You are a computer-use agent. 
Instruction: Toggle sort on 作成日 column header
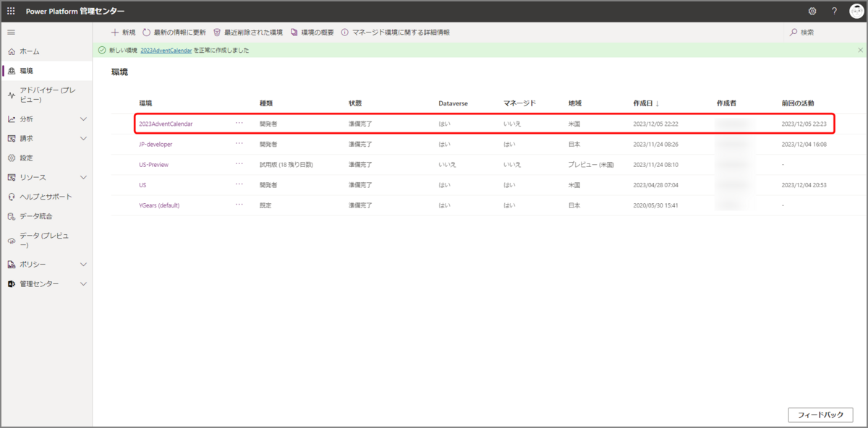646,103
